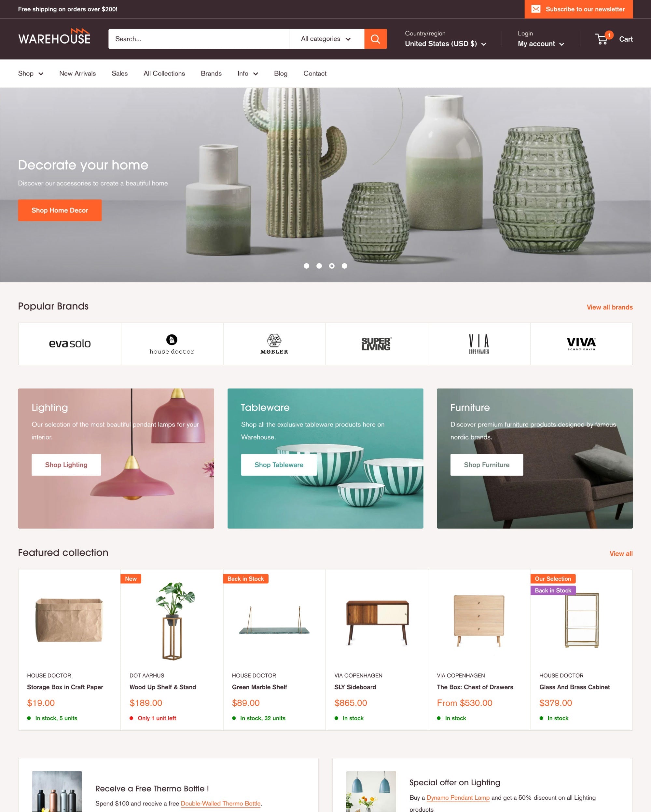Image resolution: width=651 pixels, height=812 pixels.
Task: Click the New Arrivals menu item
Action: [x=77, y=73]
